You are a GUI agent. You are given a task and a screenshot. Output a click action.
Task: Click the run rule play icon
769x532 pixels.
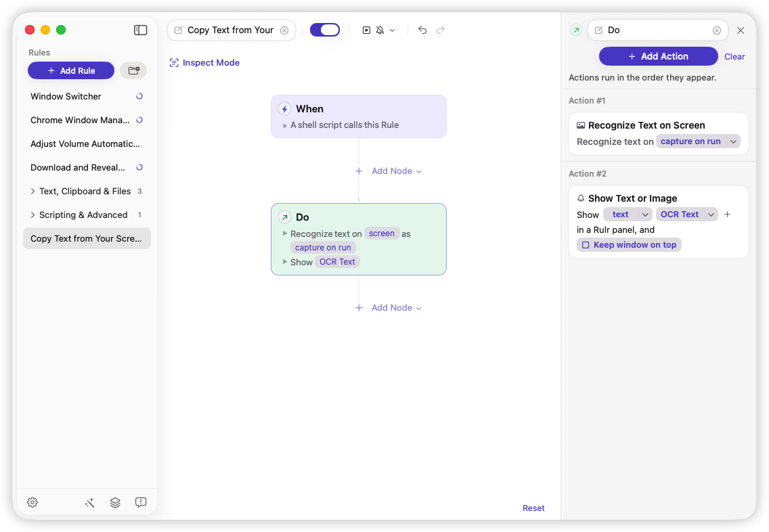click(366, 30)
